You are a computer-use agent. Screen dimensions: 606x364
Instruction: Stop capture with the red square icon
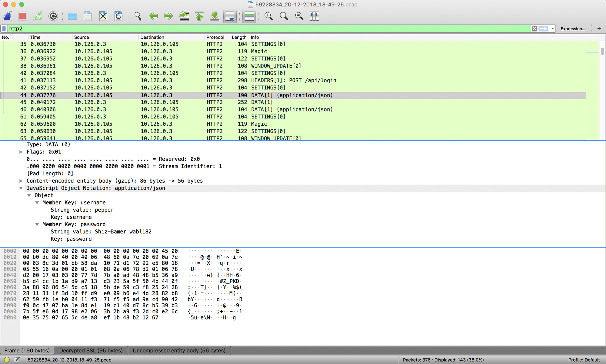pos(22,16)
